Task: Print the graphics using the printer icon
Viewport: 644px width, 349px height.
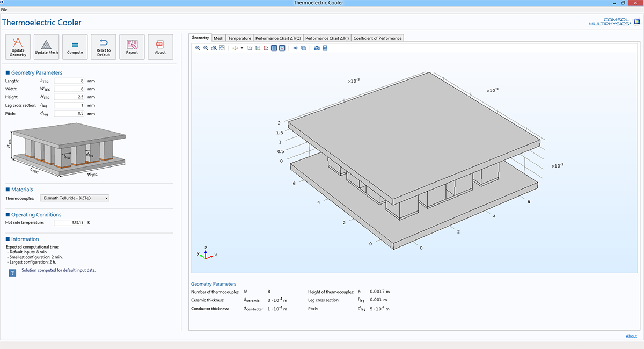Action: coord(325,48)
